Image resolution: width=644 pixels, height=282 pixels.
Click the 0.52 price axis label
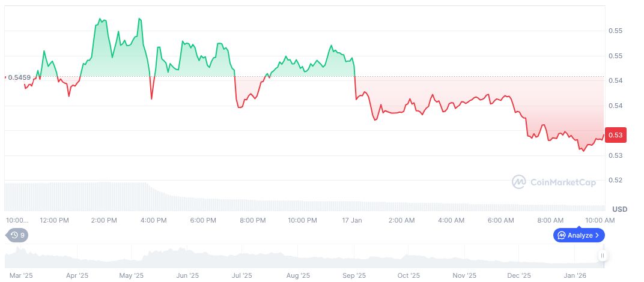click(615, 180)
